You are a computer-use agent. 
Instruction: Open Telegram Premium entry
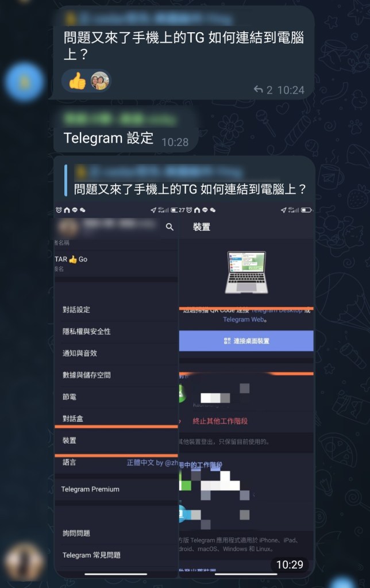(x=116, y=489)
